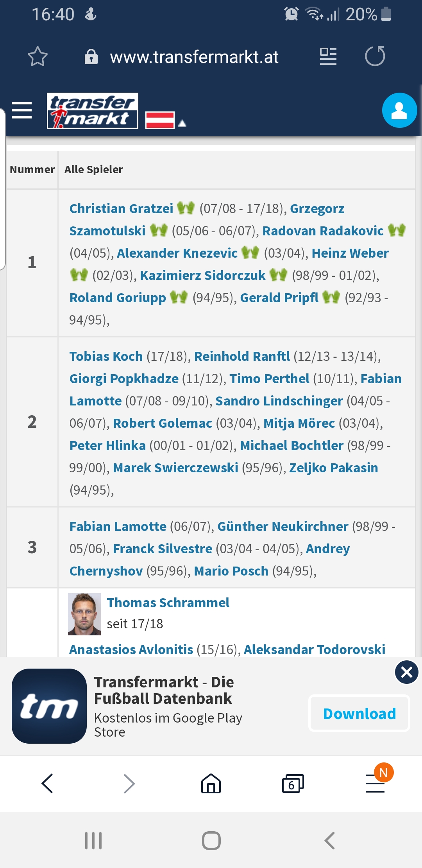Select Thomas Schrammel player photo

pos(84,614)
